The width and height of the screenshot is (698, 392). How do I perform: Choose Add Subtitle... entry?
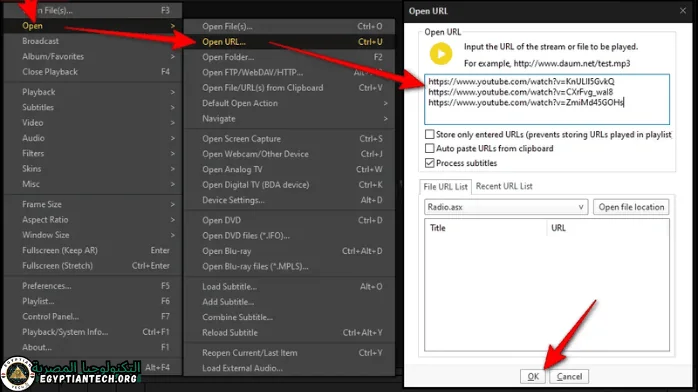(289, 302)
